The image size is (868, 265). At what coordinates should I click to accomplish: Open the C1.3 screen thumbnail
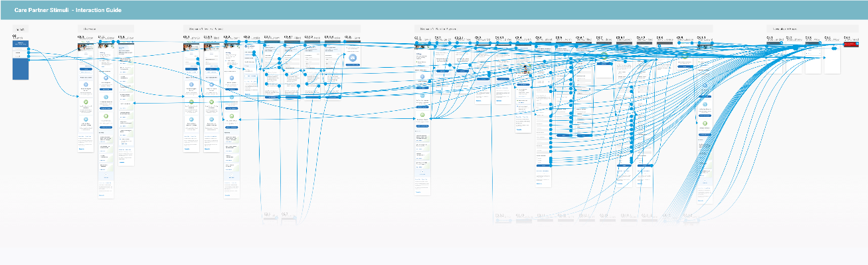click(126, 104)
